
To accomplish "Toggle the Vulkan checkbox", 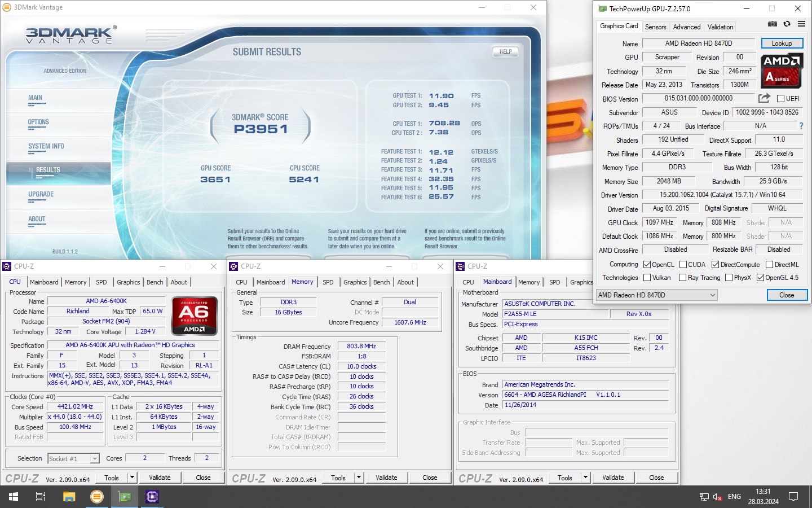I will pos(647,278).
